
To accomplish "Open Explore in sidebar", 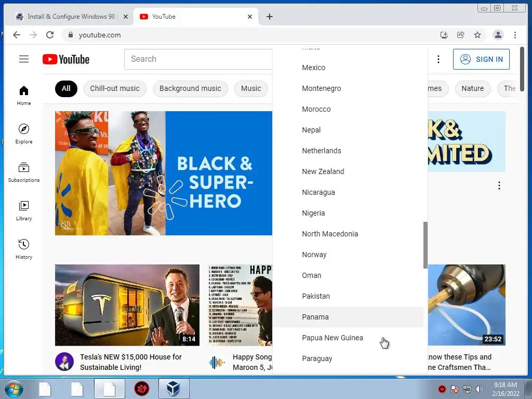I will click(24, 134).
